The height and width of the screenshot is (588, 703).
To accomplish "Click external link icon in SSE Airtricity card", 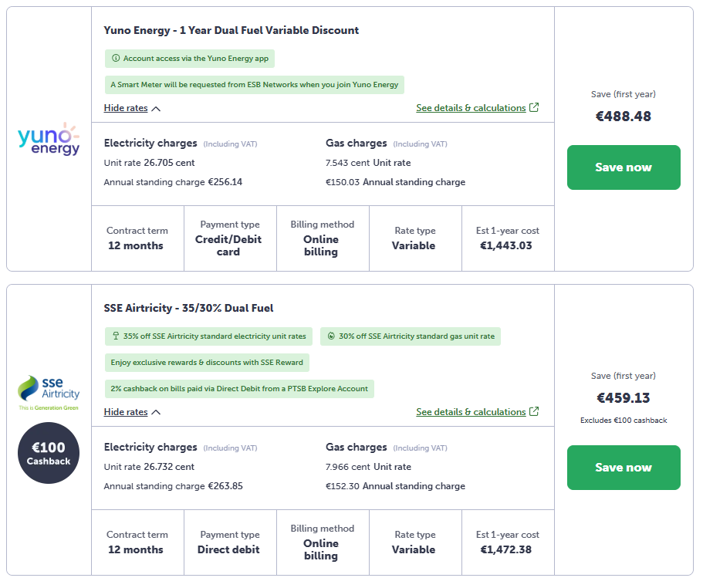I will click(534, 412).
